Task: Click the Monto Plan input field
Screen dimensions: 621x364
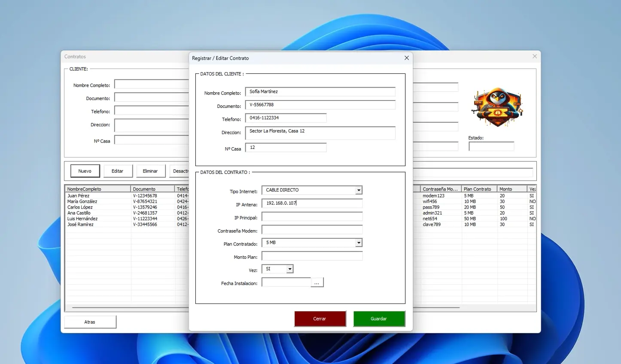Action: 312,256
